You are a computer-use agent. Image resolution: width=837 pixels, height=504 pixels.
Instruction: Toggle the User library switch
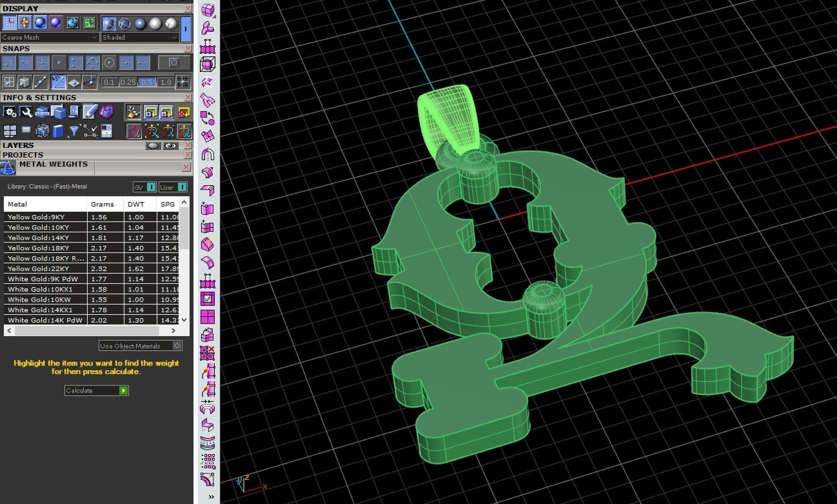(173, 187)
